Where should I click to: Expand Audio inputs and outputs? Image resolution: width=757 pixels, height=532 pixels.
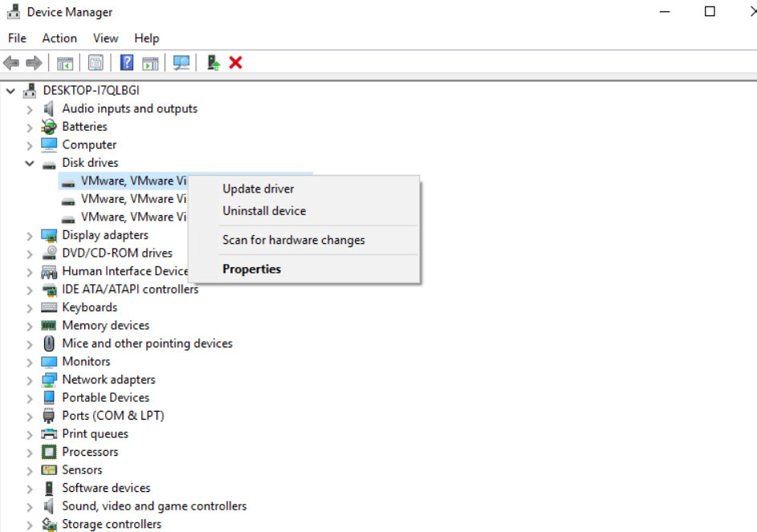pyautogui.click(x=30, y=110)
